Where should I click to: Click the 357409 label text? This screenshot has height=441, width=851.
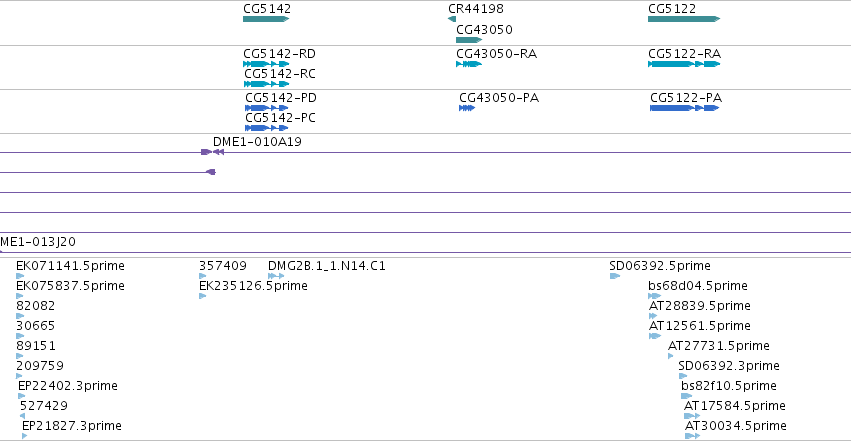pos(223,266)
